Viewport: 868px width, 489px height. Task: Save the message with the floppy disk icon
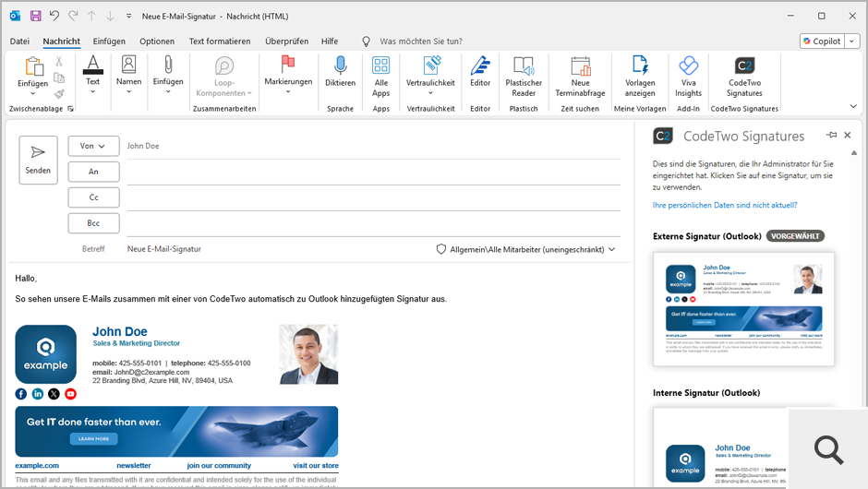(x=35, y=16)
